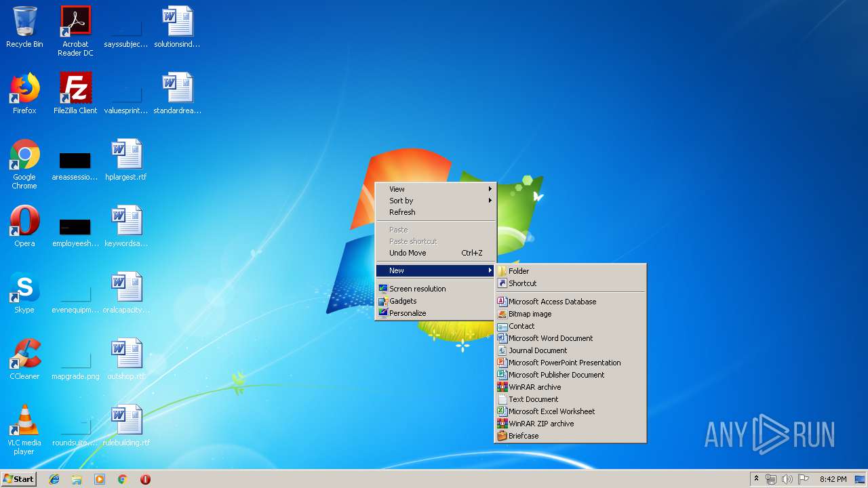
Task: Open the volume control tray icon
Action: pyautogui.click(x=787, y=479)
